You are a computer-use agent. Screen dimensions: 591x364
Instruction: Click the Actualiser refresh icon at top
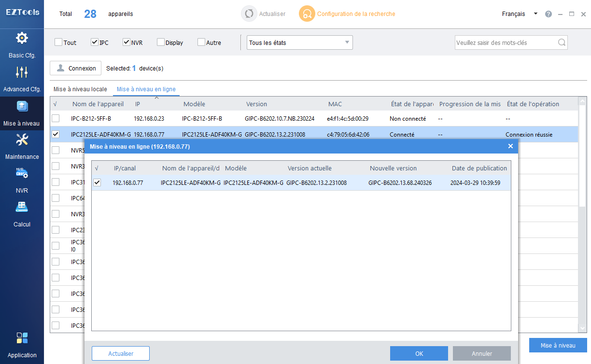point(249,14)
